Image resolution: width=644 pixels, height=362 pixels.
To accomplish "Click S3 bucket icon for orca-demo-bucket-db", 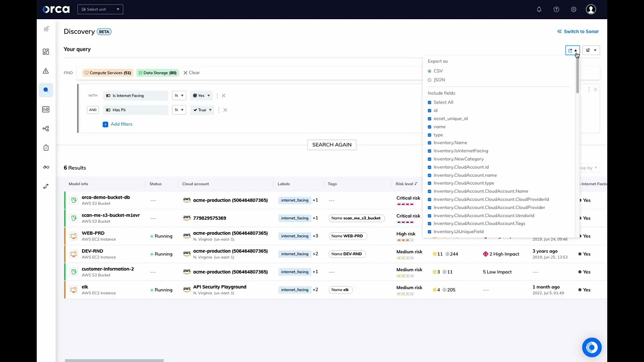I will tap(73, 200).
